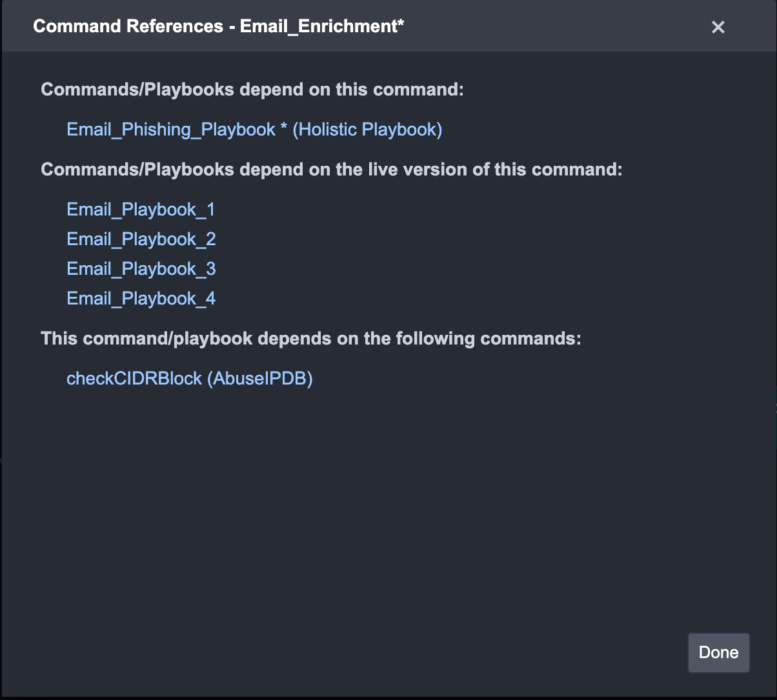Open third live-version dependent playbook
The height and width of the screenshot is (700, 777).
pos(141,269)
